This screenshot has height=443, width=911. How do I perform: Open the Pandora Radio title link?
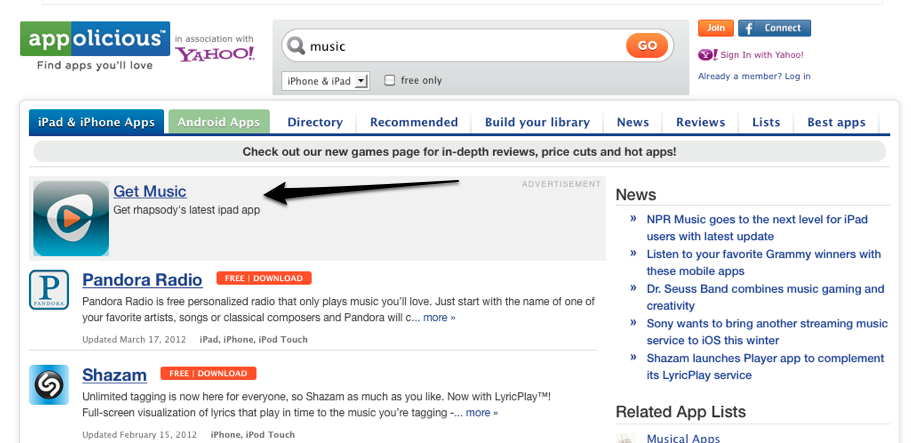pyautogui.click(x=142, y=280)
